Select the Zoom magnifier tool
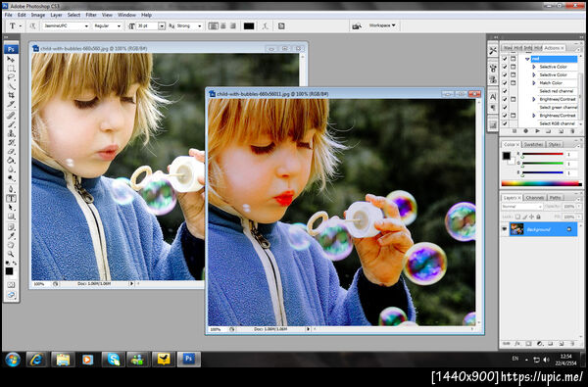The height and width of the screenshot is (387, 588). 11,254
